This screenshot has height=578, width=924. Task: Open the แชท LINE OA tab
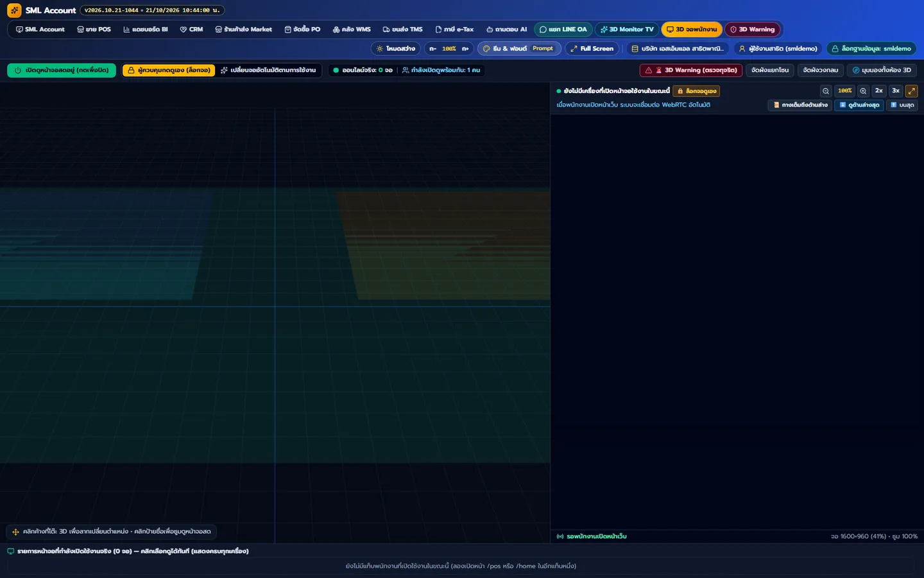(563, 30)
